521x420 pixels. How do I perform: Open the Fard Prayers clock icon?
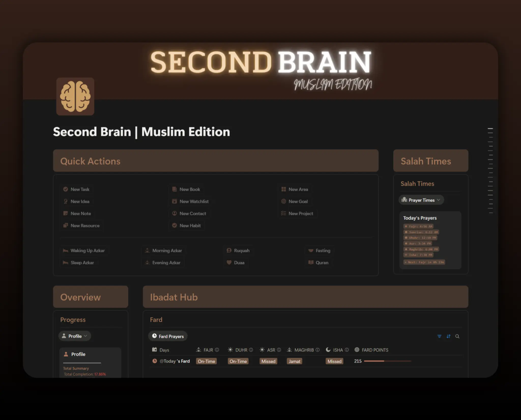click(155, 336)
